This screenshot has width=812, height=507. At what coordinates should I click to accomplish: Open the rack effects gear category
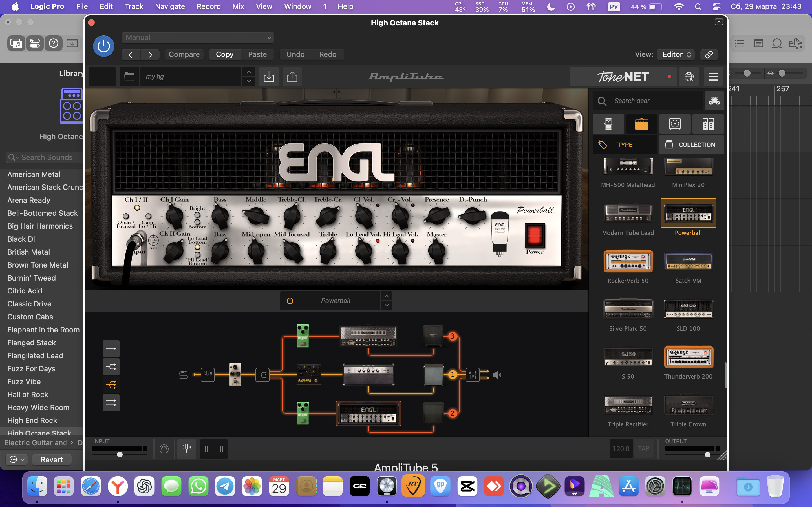pyautogui.click(x=708, y=124)
